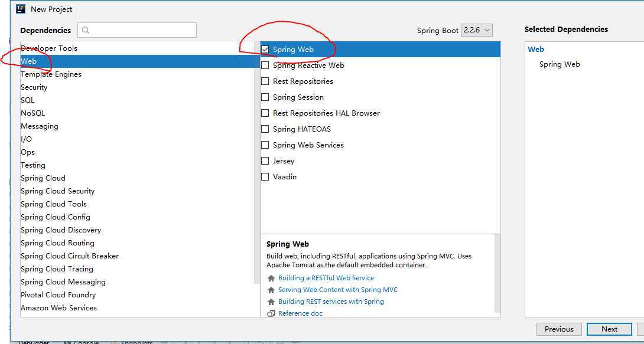The image size is (644, 344).
Task: Choose the Testing category
Action: click(138, 165)
